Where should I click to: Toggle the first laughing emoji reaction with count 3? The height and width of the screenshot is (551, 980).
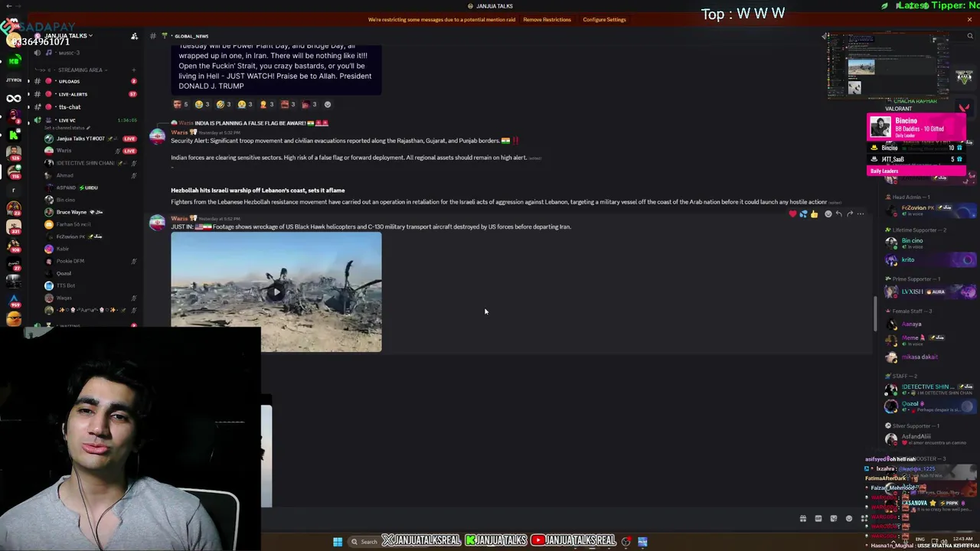tap(202, 104)
